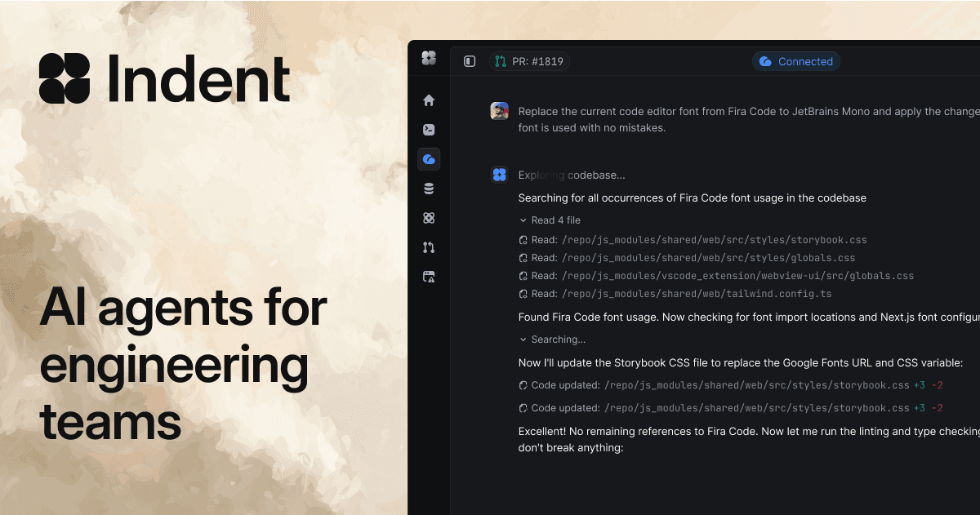980x515 pixels.
Task: Click the Indent app logo above the sidebar
Action: 429,58
